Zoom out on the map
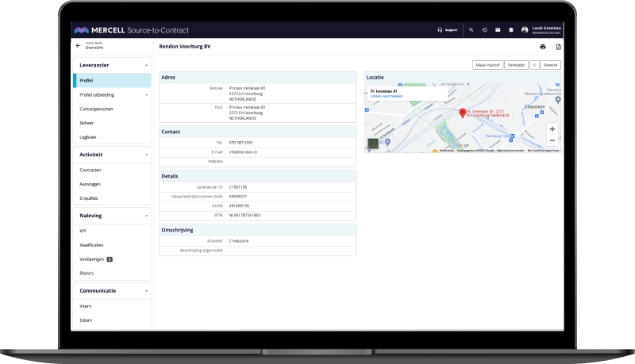The width and height of the screenshot is (635, 364). pyautogui.click(x=552, y=140)
